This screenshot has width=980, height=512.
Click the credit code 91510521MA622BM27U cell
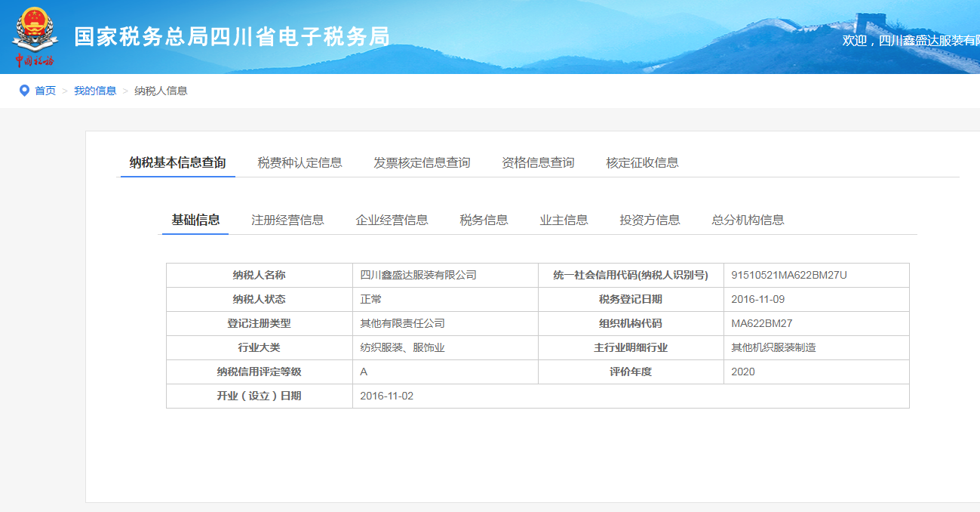click(789, 275)
